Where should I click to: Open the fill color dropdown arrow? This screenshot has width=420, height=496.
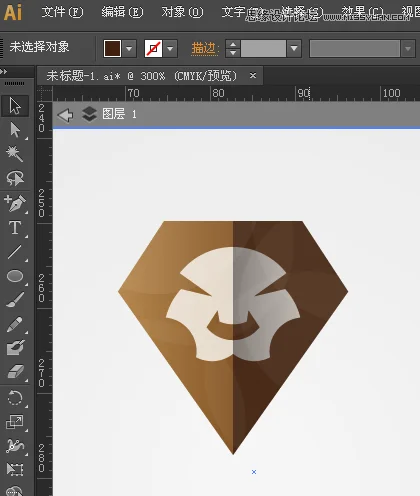click(x=129, y=49)
